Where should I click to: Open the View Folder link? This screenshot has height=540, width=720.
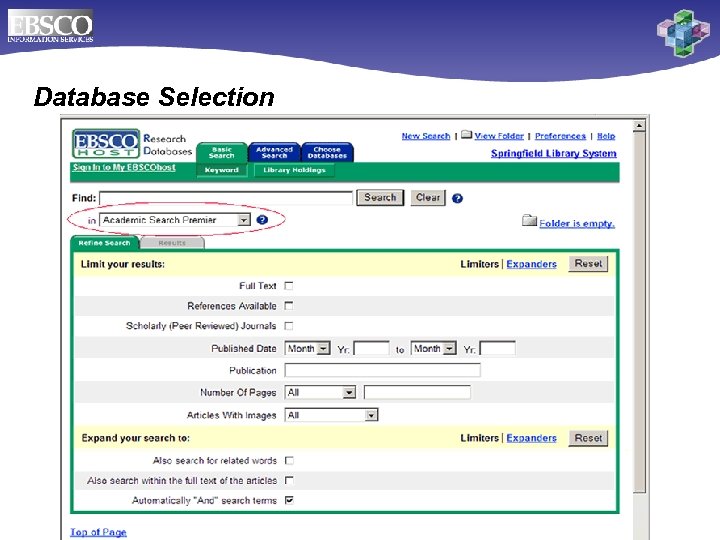[x=499, y=136]
